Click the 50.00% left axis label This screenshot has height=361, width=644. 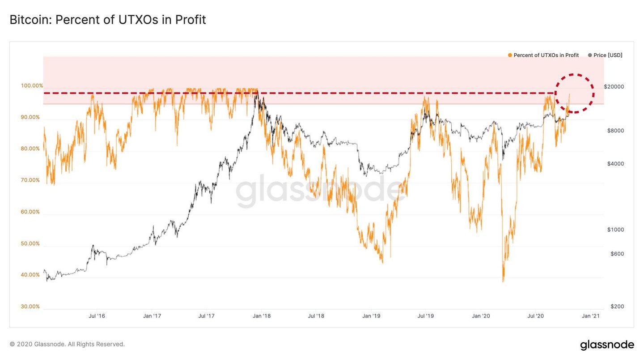[x=30, y=244]
